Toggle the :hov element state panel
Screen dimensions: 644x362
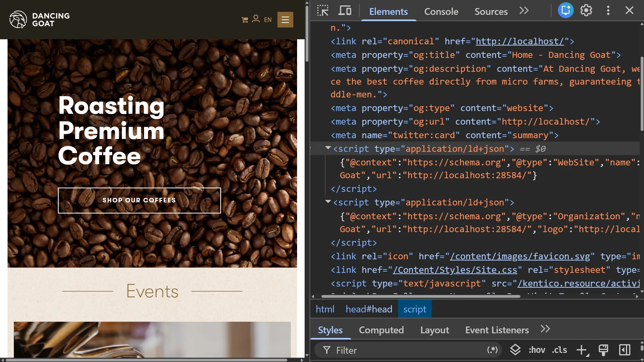click(537, 350)
